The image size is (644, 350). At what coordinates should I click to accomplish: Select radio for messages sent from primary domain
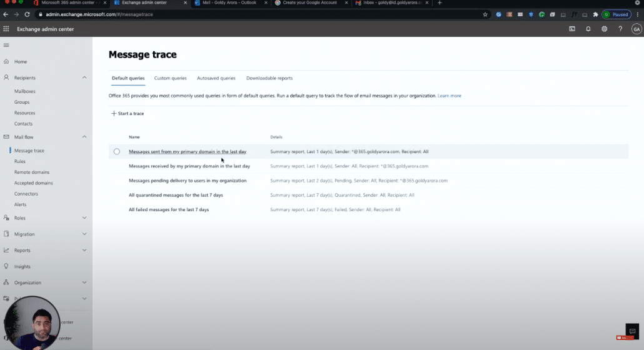[x=117, y=151]
